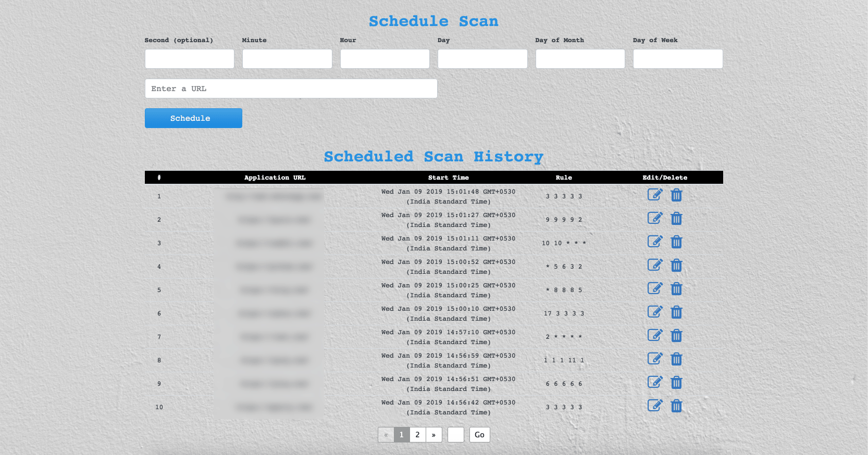Edit the scan in row 1

[655, 195]
